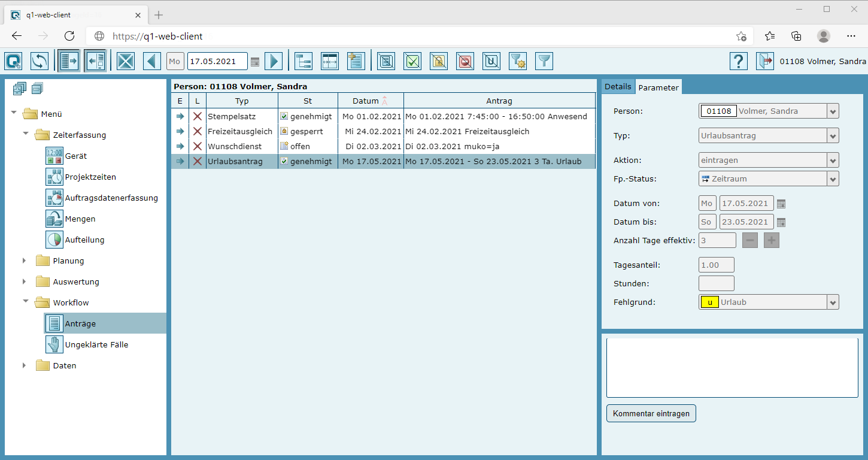Open the Typ dropdown showing Urlaubsantrag
The width and height of the screenshot is (868, 460).
click(833, 136)
